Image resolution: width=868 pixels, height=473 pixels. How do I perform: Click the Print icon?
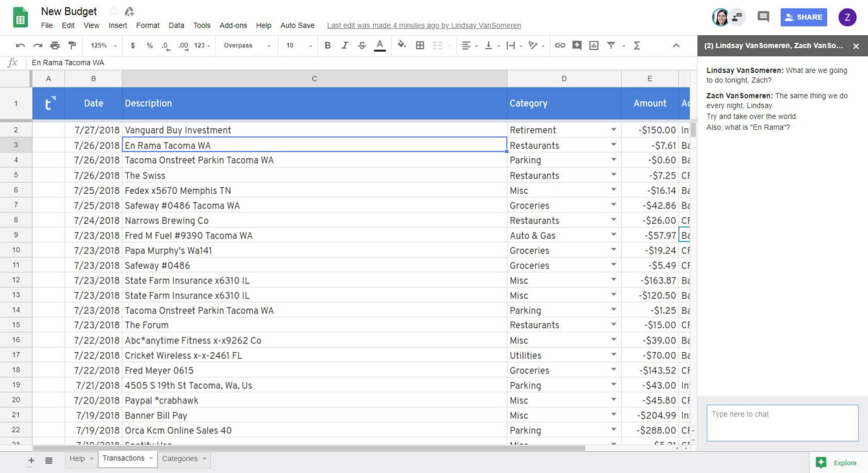pyautogui.click(x=54, y=45)
